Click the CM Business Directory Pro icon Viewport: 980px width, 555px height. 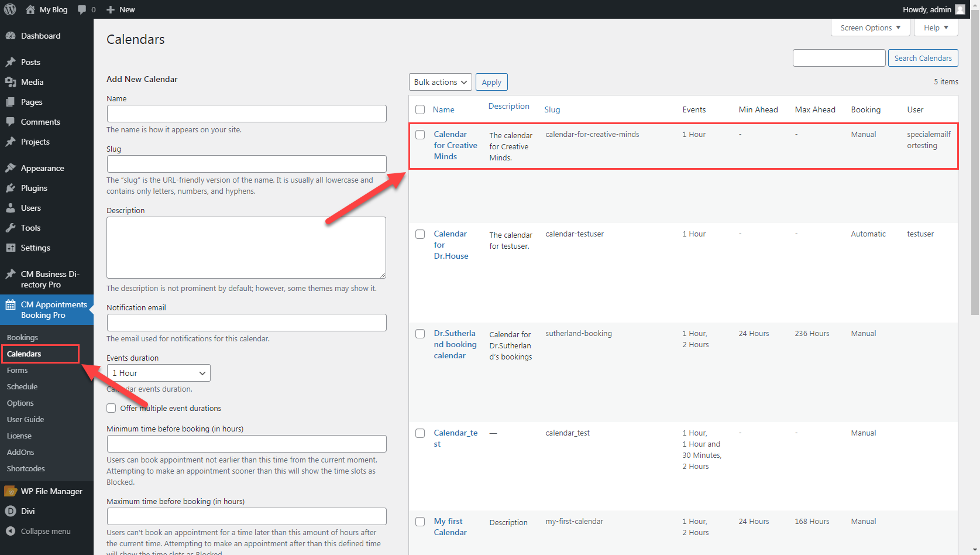tap(11, 274)
